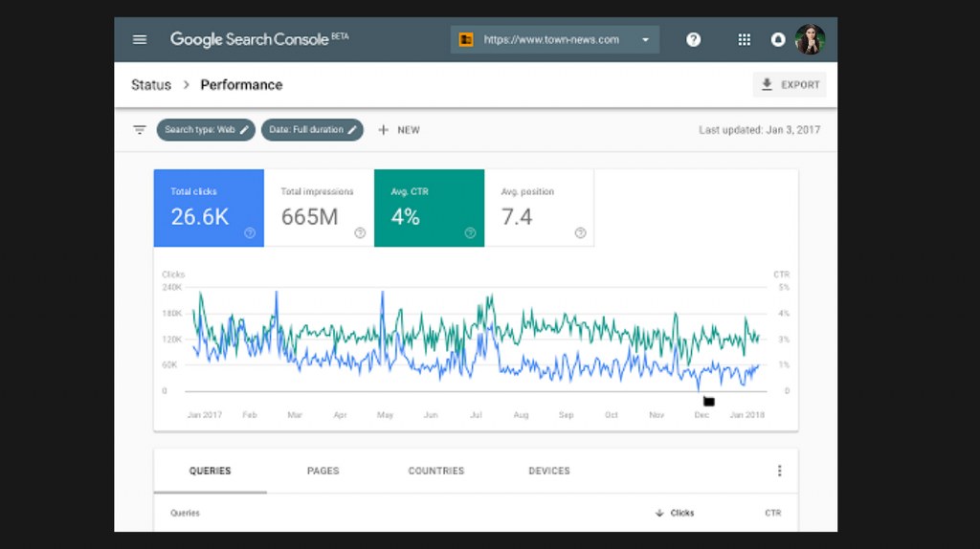The image size is (980, 549).
Task: Click the 5% label on CTR axis
Action: (784, 287)
